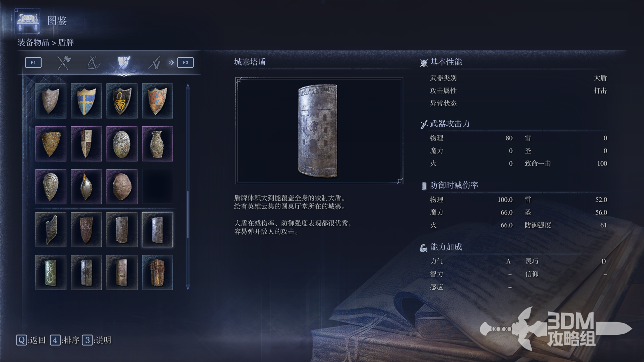This screenshot has height=362, width=644.
Task: Pick the blue and yellow heater shield
Action: (86, 101)
